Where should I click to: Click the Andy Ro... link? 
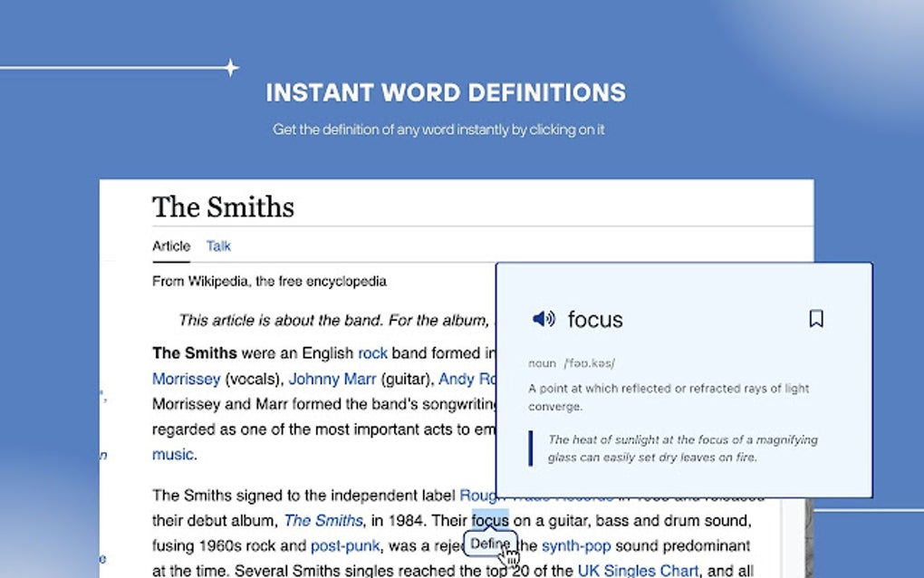tap(468, 379)
